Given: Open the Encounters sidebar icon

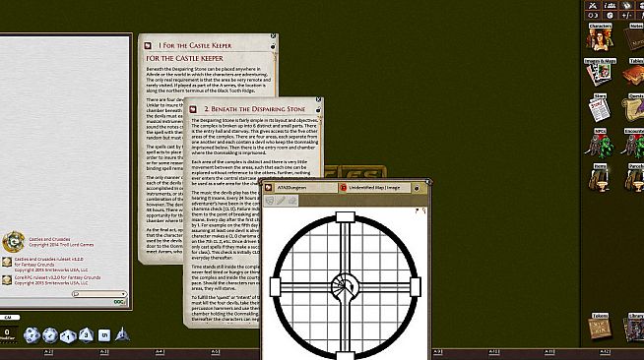Looking at the screenshot, I should pyautogui.click(x=634, y=143).
